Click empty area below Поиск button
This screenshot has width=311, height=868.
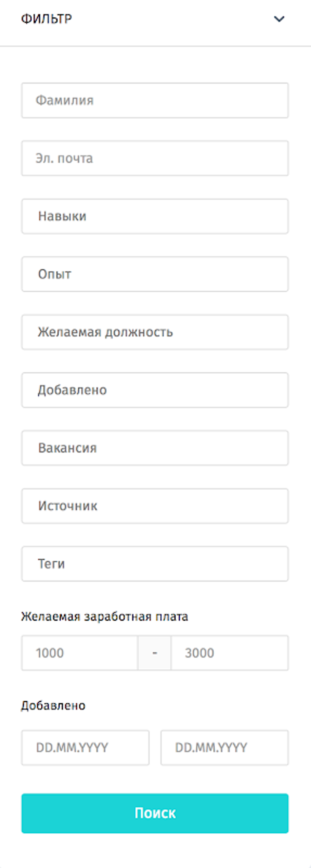pos(155,851)
